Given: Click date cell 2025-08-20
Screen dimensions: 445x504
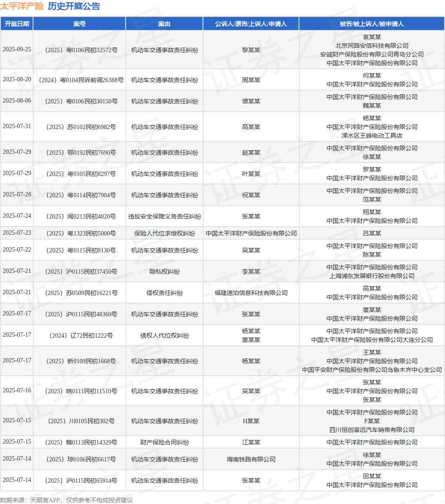Looking at the screenshot, I should [17, 80].
